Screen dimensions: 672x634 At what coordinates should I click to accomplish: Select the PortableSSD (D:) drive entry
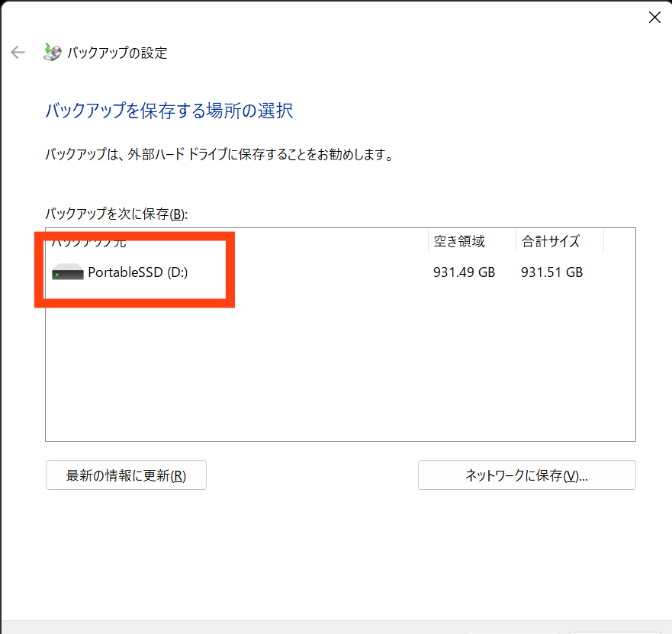coord(138,272)
